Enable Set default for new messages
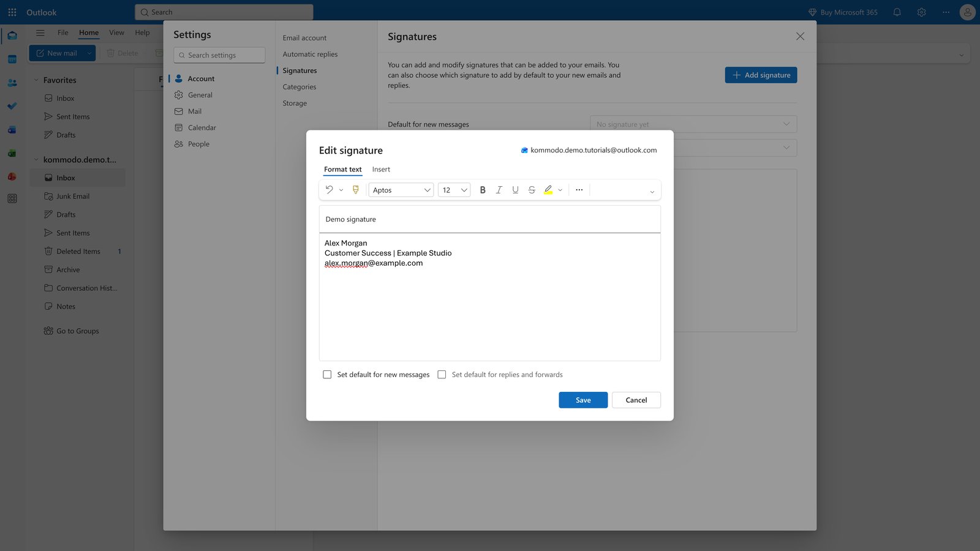This screenshot has width=980, height=551. (327, 375)
